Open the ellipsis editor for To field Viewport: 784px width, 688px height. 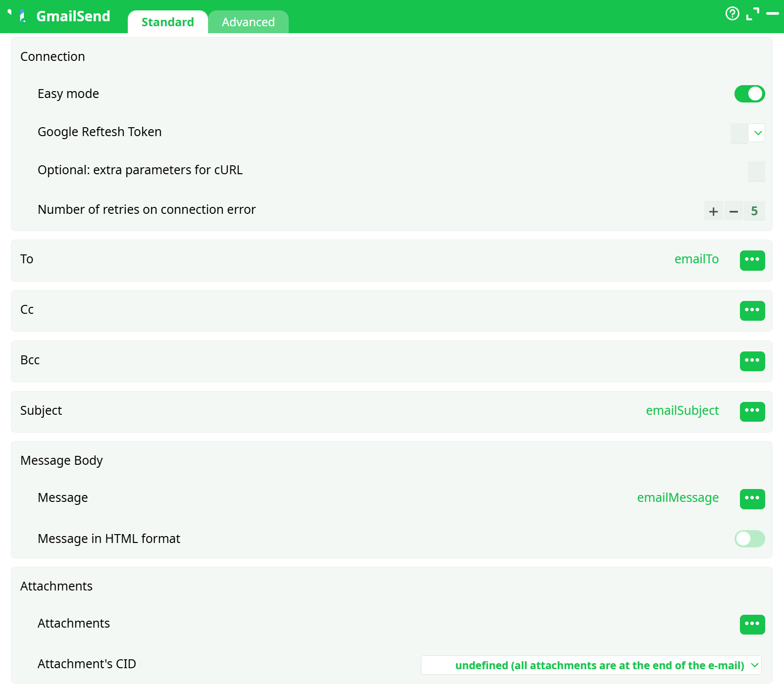point(752,260)
